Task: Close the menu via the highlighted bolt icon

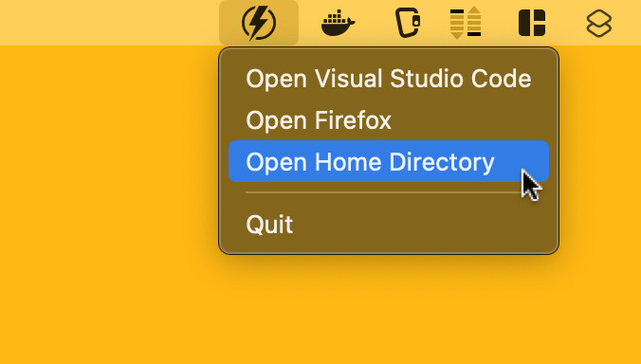Action: tap(259, 23)
